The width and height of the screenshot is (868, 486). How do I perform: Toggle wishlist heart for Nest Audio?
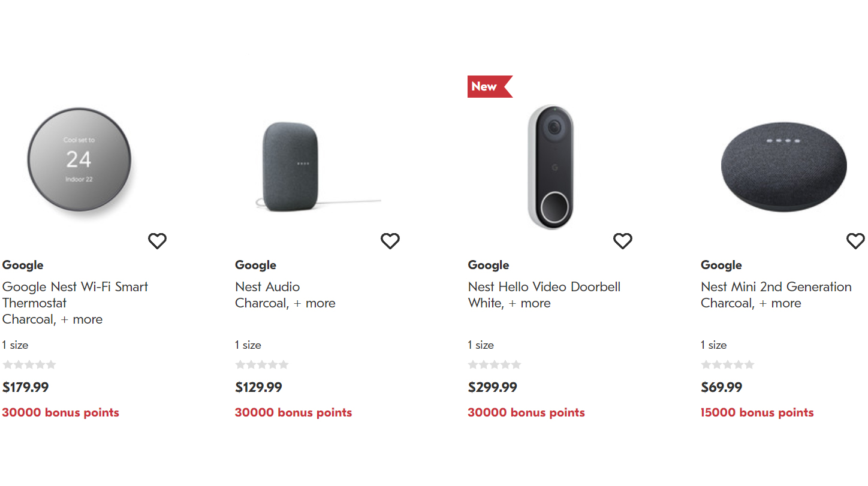coord(390,241)
